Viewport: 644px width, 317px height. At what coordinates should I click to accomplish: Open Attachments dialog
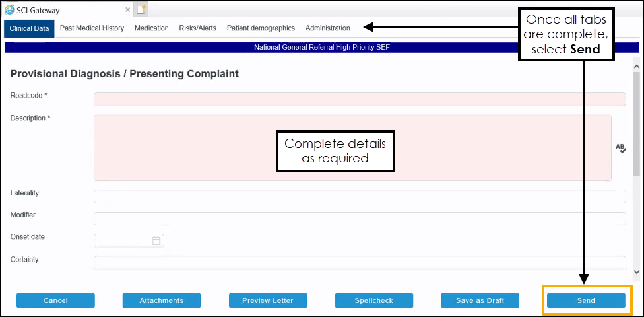pos(161,300)
